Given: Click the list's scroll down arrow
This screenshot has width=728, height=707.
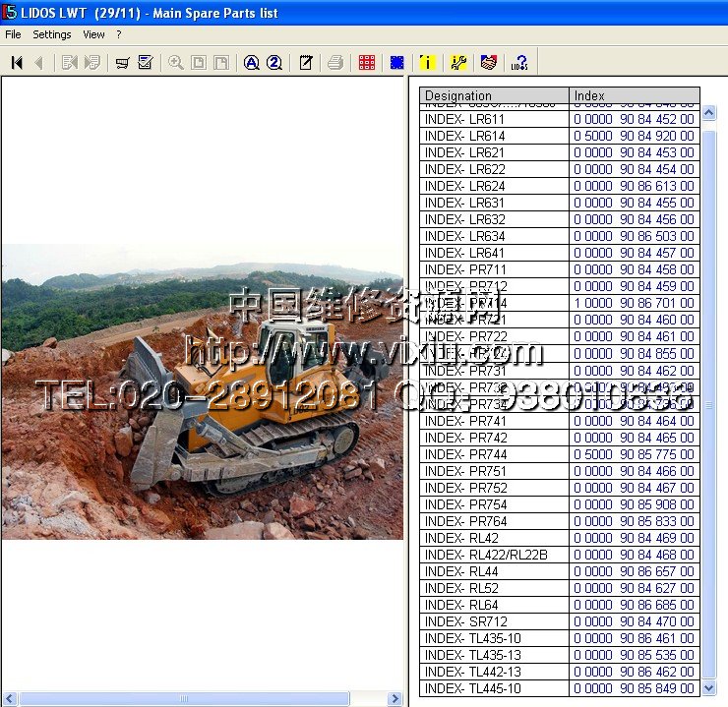Looking at the screenshot, I should coord(708,688).
